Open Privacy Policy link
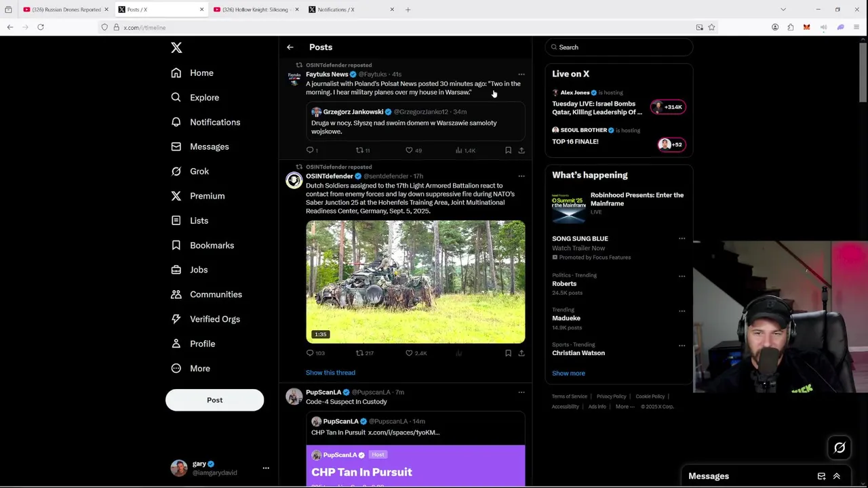The width and height of the screenshot is (868, 488). [611, 396]
